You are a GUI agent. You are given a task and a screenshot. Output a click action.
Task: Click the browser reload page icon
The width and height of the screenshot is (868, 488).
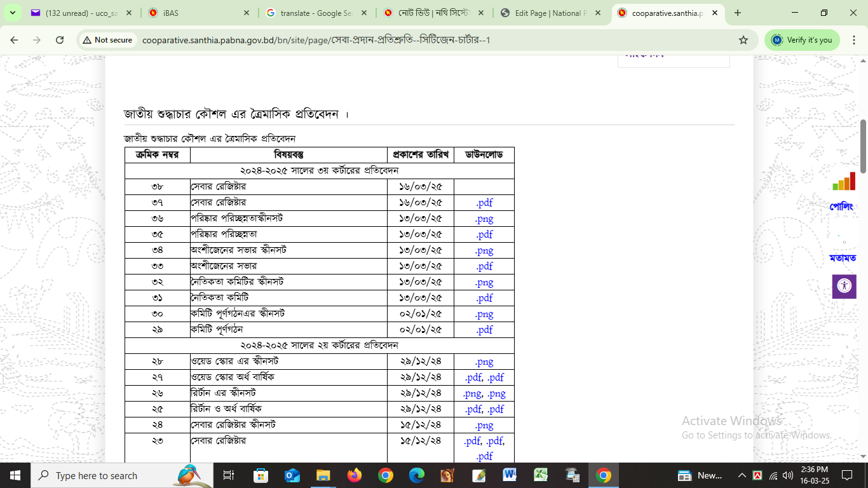(60, 40)
